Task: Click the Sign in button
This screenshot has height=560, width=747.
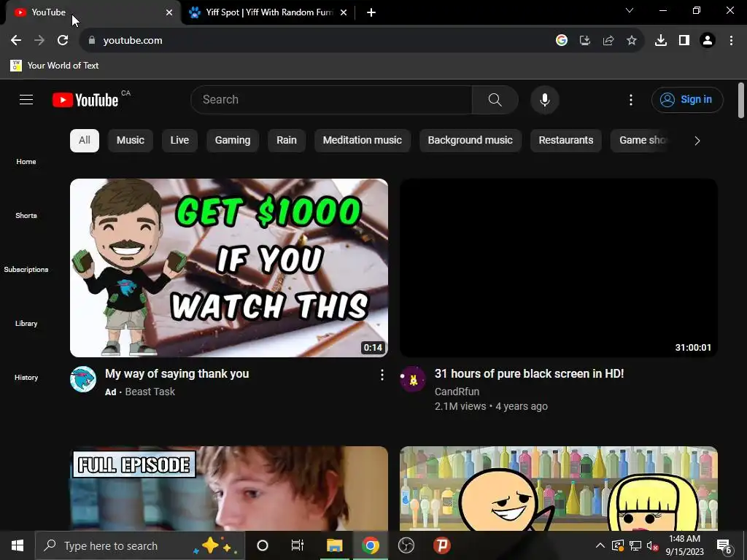Action: pos(687,99)
